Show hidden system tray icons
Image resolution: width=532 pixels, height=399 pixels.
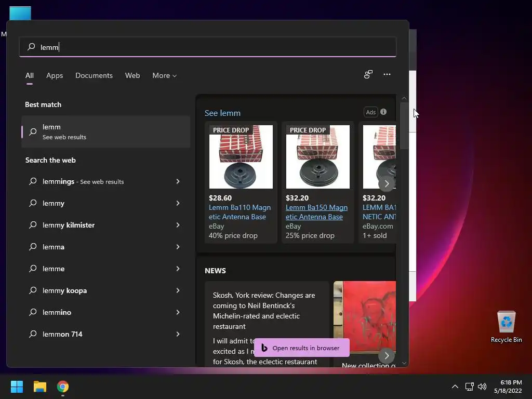[455, 387]
